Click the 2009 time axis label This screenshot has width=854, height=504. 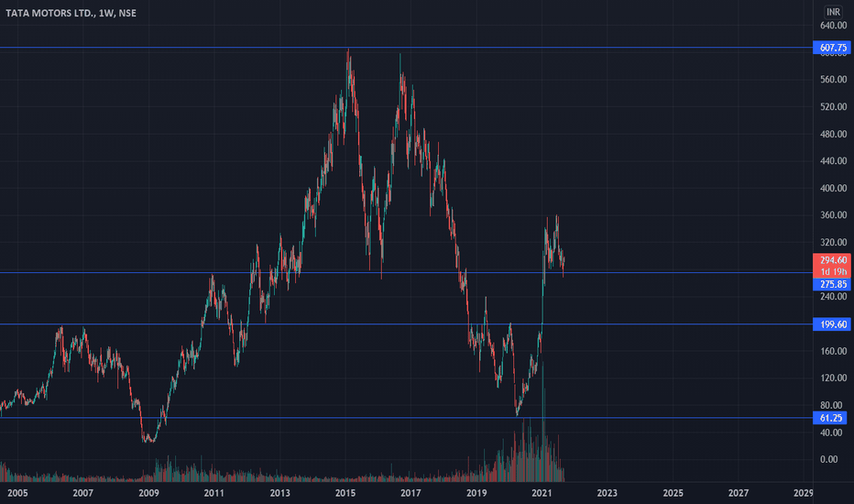148,493
